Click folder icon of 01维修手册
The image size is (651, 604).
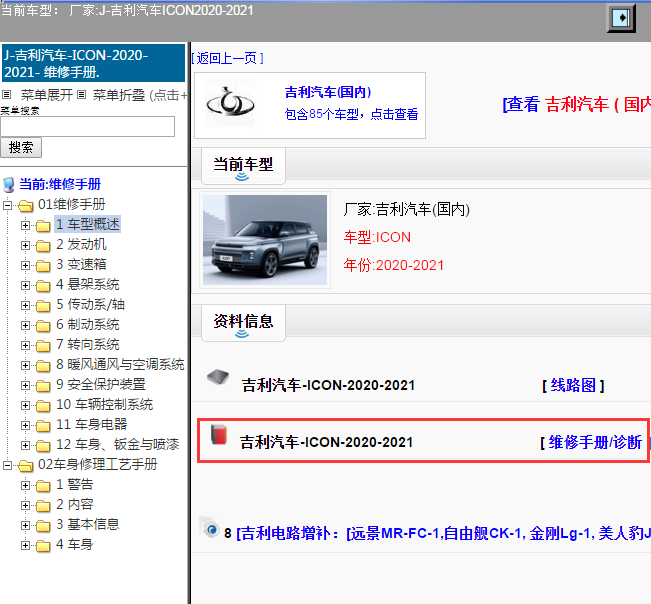pyautogui.click(x=26, y=205)
